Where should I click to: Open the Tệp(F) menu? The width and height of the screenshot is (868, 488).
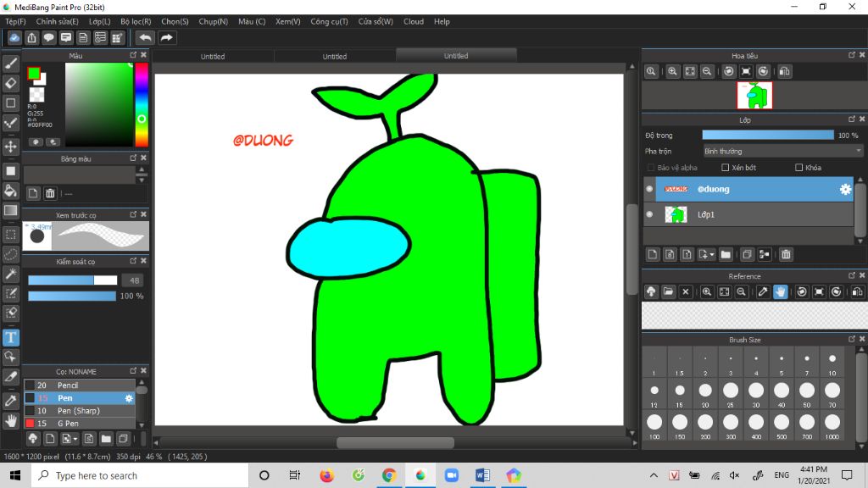(15, 21)
